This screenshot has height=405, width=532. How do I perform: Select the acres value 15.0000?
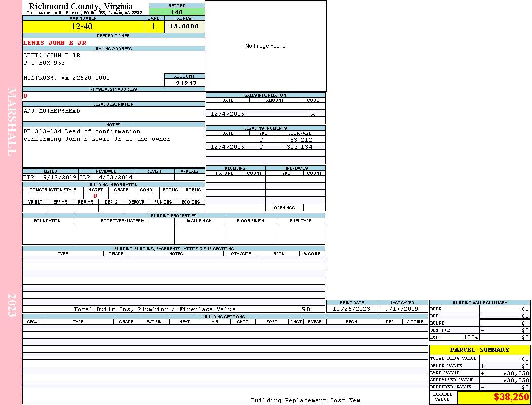point(184,27)
